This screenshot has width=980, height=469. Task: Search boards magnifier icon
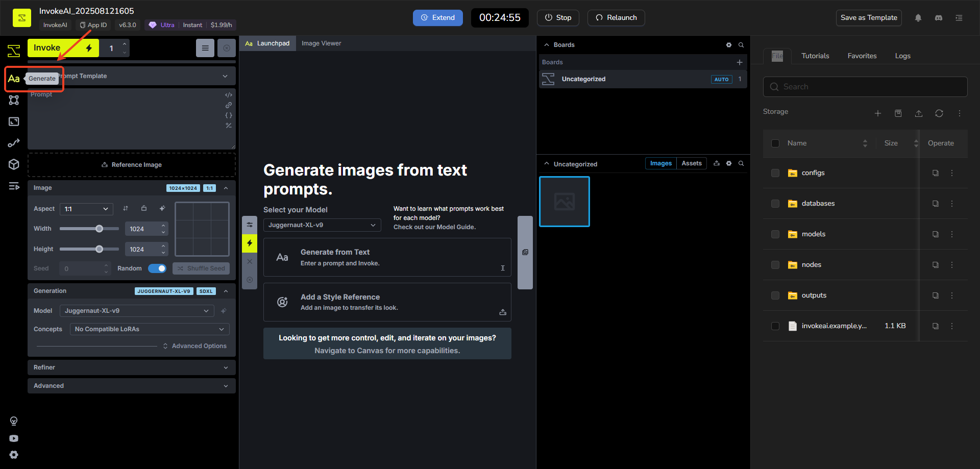point(741,45)
